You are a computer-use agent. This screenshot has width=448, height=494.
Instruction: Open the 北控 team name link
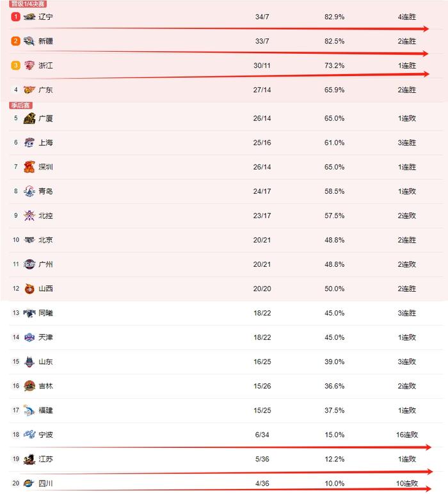pyautogui.click(x=45, y=216)
